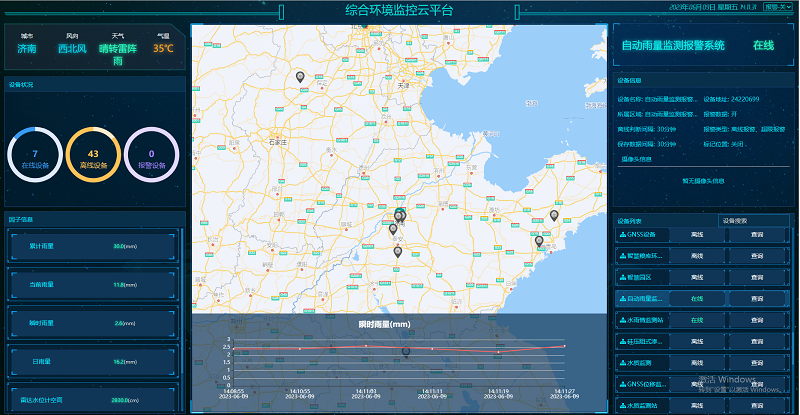Click the 综合环境监控云平台 header title
Screen dimensions: 800x415
pos(399,10)
